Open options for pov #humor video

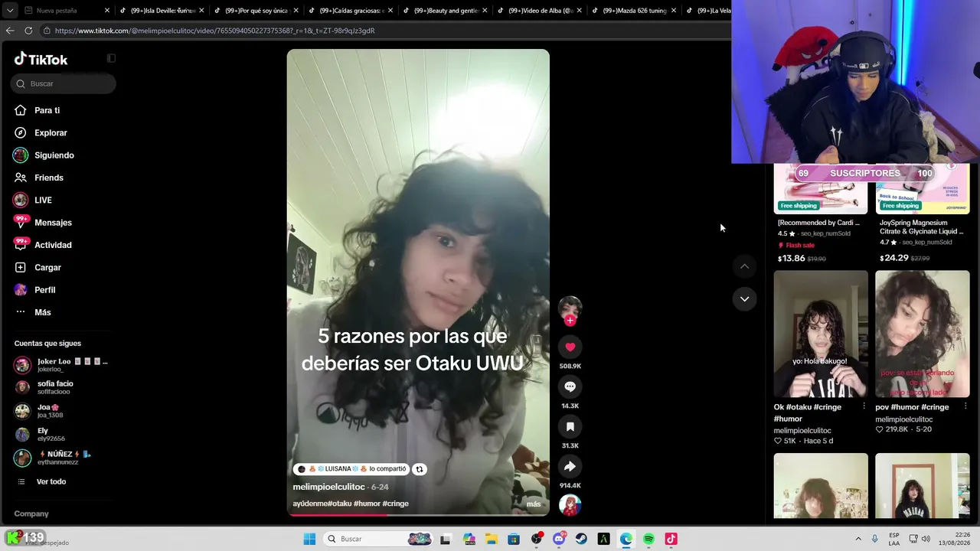coord(965,406)
